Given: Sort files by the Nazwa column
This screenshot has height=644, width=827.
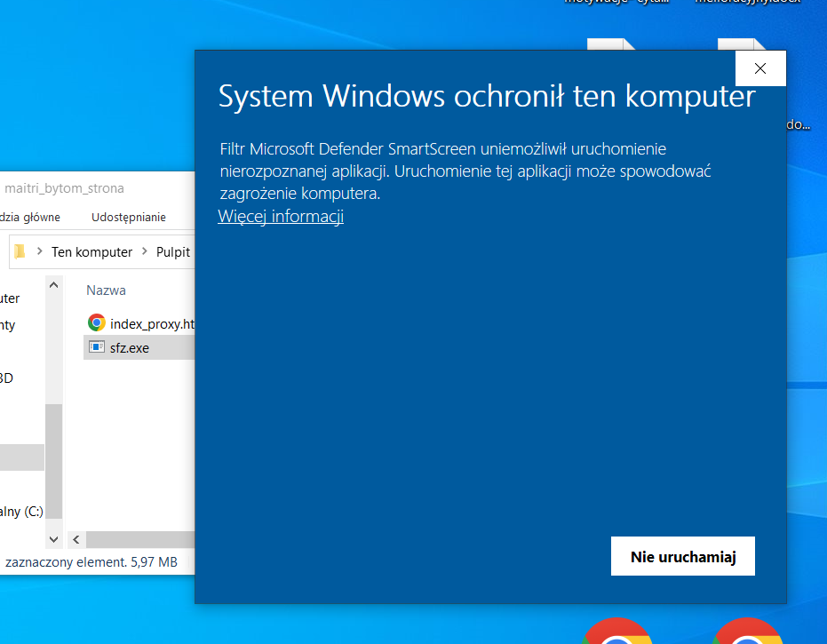Looking at the screenshot, I should [106, 290].
